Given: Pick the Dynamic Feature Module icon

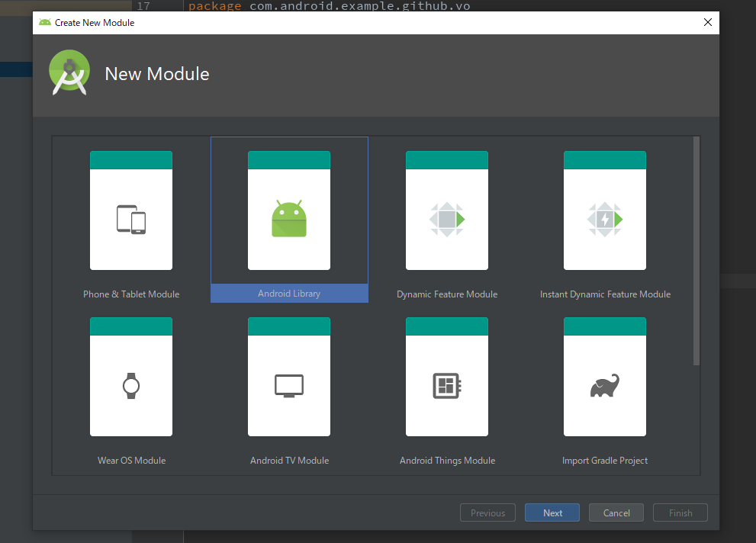Looking at the screenshot, I should tap(447, 219).
